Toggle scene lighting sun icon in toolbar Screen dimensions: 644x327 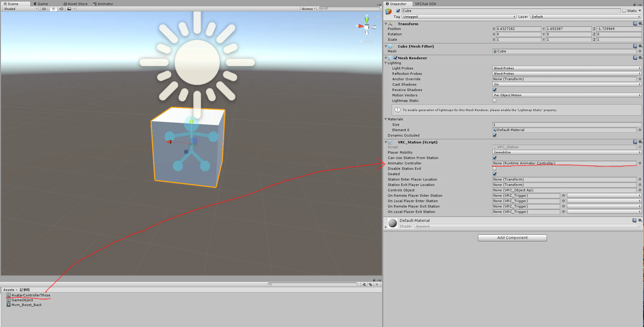coord(53,9)
